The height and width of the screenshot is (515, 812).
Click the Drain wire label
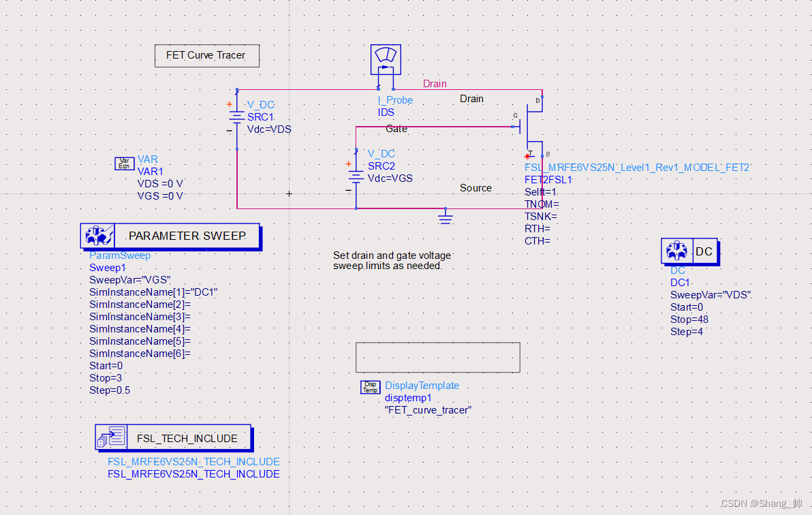[x=435, y=83]
